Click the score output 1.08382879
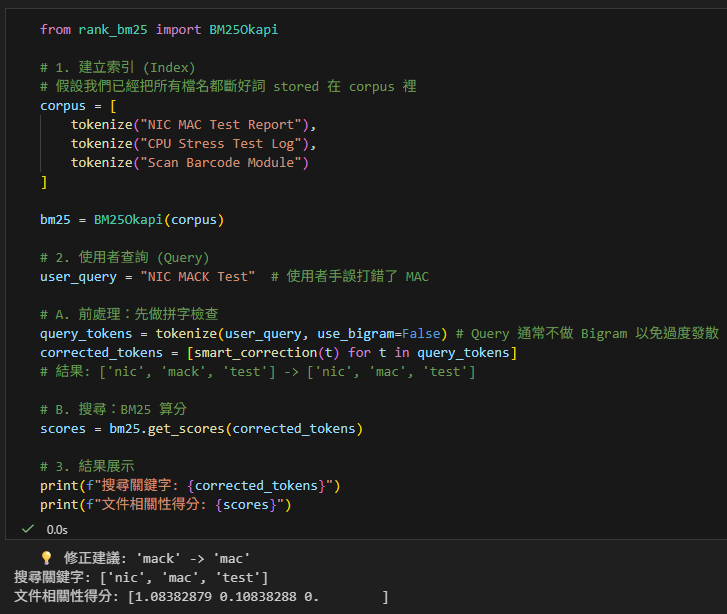The image size is (727, 614). 173,596
